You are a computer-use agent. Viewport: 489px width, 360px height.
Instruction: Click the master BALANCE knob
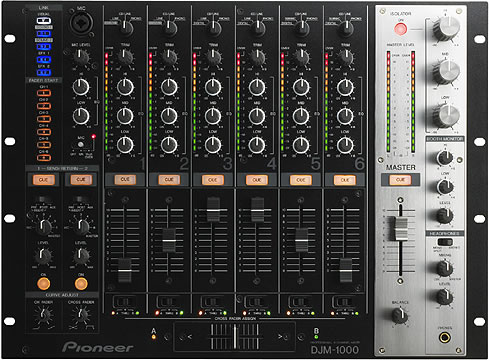(x=400, y=315)
